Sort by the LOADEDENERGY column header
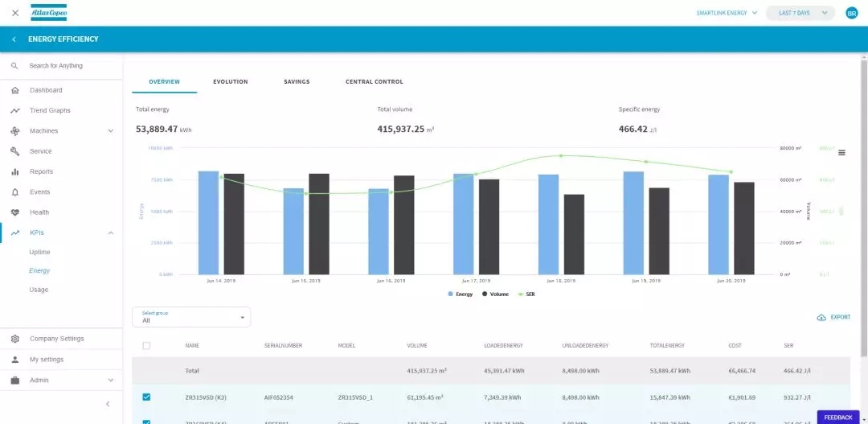 click(x=503, y=346)
